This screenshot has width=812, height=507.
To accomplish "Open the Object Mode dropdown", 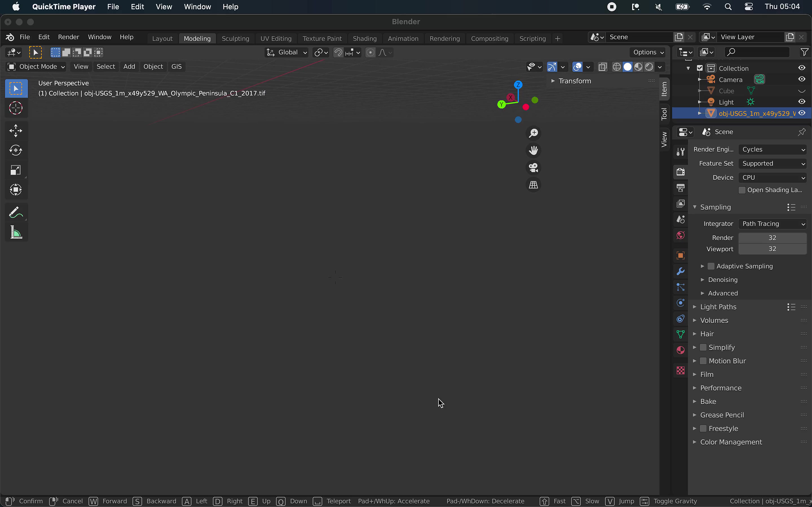I will pyautogui.click(x=36, y=67).
